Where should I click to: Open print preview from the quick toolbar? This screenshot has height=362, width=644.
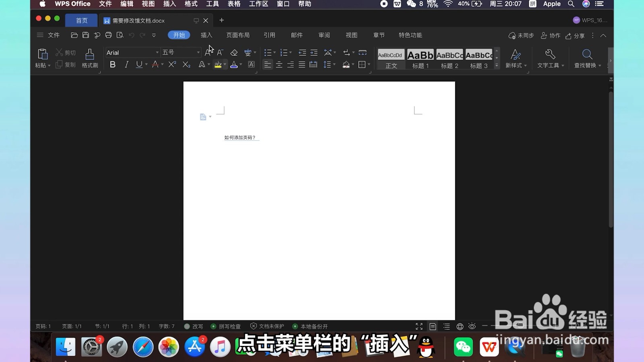[x=120, y=35]
